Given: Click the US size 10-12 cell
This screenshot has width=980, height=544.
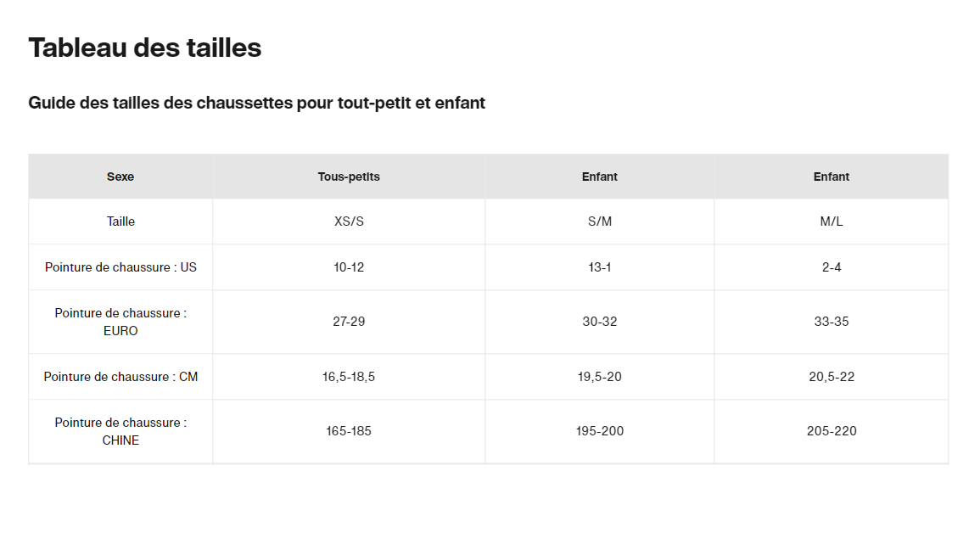Looking at the screenshot, I should click(349, 267).
